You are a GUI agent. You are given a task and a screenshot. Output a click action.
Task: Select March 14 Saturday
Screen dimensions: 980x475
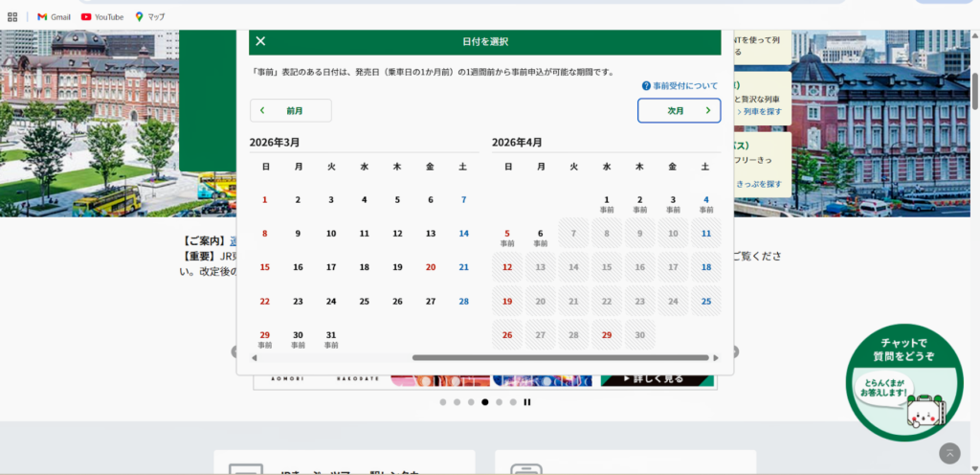[463, 234]
